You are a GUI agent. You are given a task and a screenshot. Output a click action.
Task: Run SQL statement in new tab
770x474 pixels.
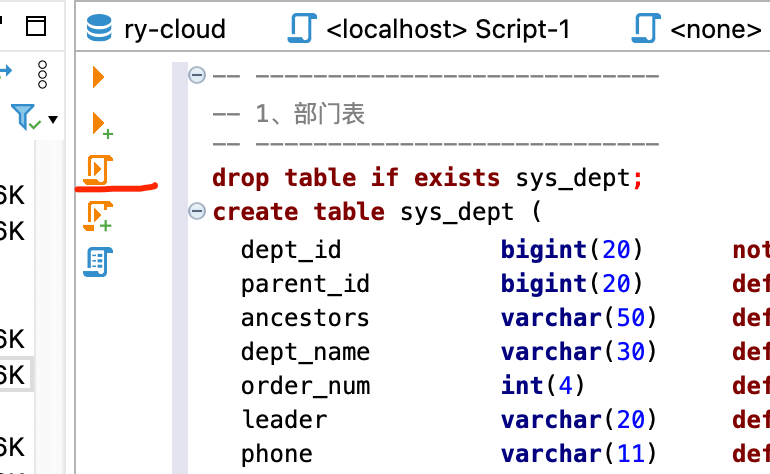tap(101, 124)
